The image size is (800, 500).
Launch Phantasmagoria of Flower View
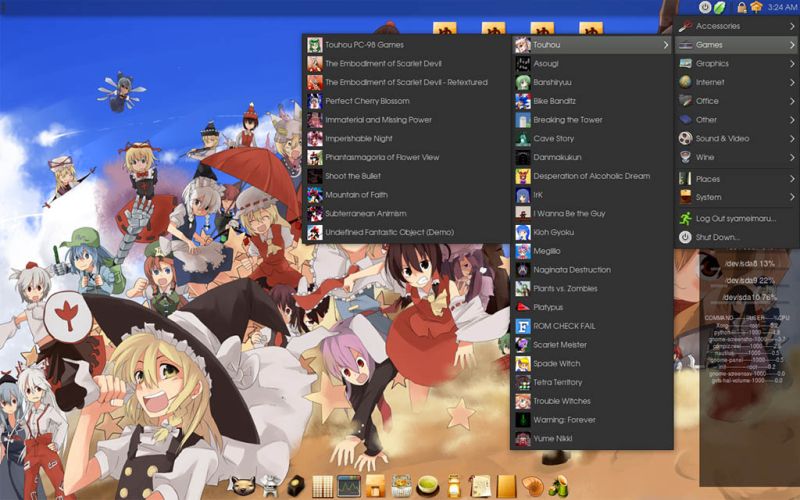coord(406,157)
